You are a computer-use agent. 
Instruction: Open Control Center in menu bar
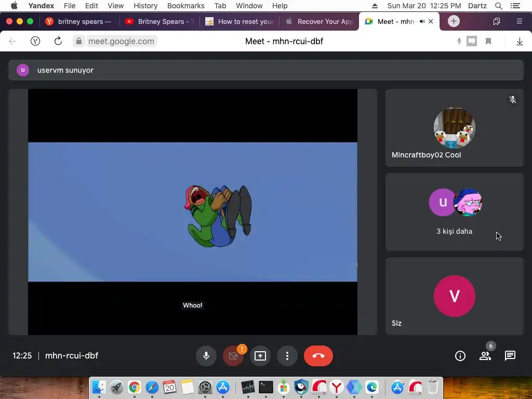515,6
